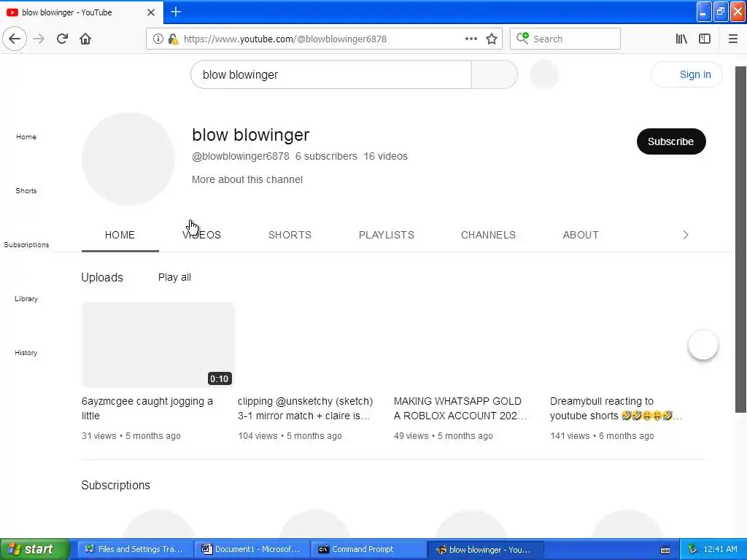
Task: Open History in the left sidebar
Action: [x=26, y=352]
